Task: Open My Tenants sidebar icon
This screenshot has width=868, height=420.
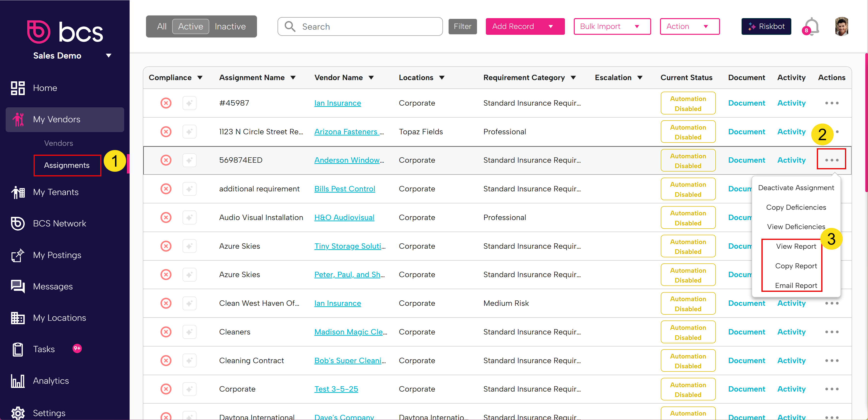Action: point(18,192)
